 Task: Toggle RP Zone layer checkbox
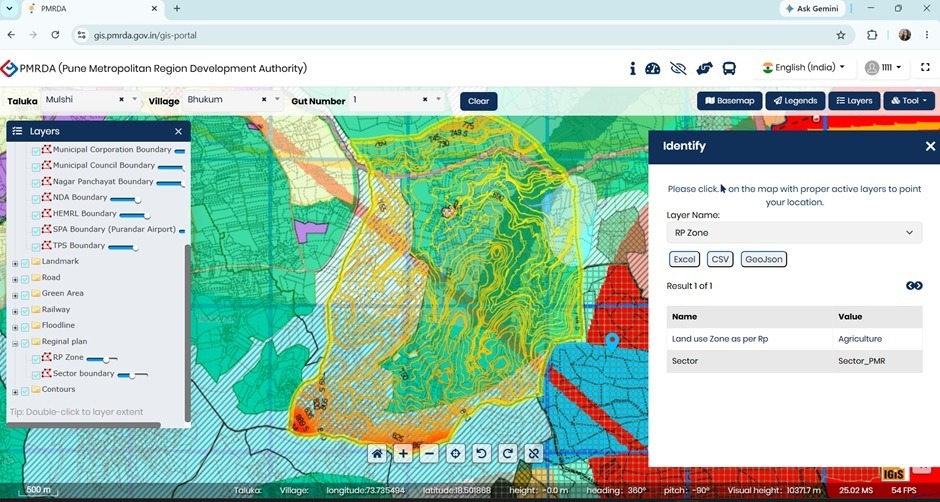[x=35, y=359]
